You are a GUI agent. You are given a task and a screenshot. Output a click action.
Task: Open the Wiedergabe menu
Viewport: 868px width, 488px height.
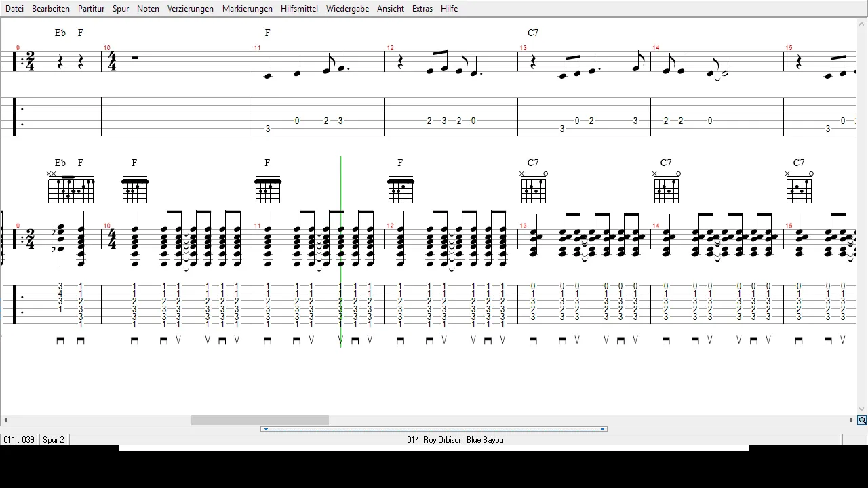(347, 9)
